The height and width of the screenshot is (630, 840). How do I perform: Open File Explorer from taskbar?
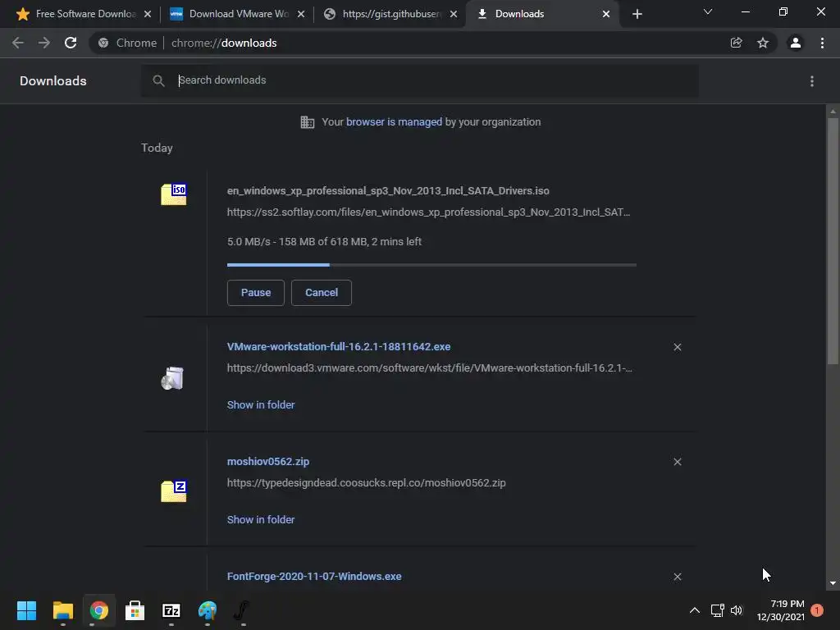click(x=62, y=610)
